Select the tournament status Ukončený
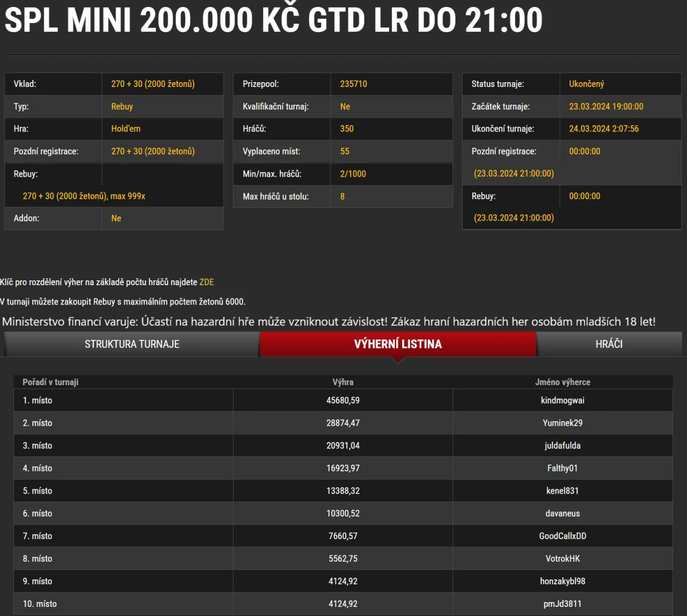687x616 pixels. [x=587, y=84]
